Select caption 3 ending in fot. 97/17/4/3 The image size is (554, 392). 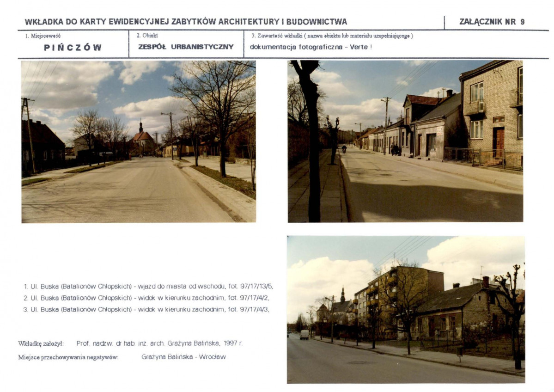point(146,309)
